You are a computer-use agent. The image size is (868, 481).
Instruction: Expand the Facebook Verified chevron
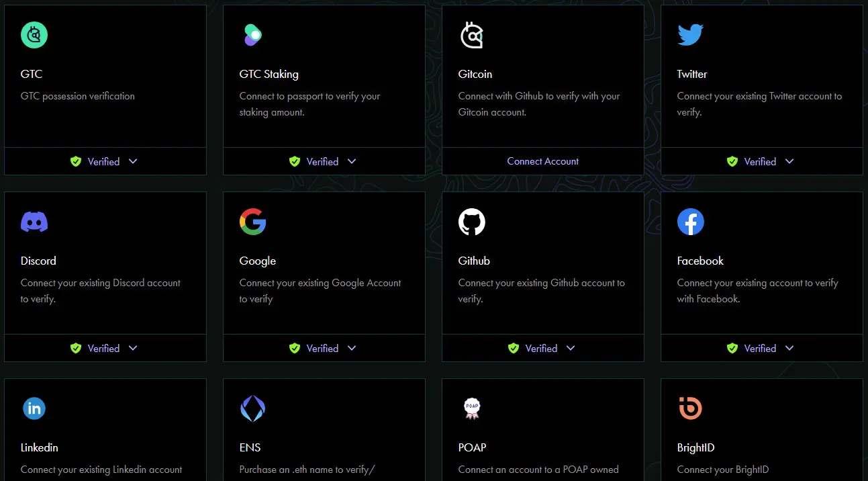tap(789, 348)
